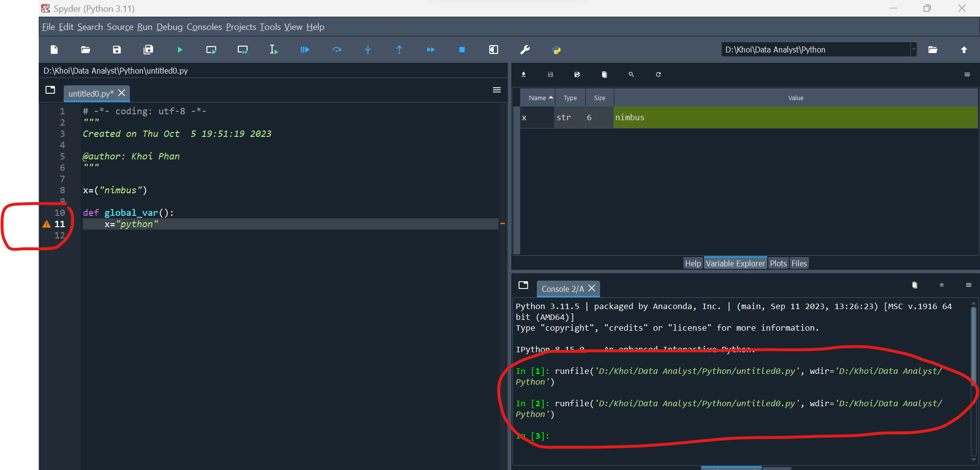Open Variable Explorer options hamburger menu

[x=967, y=75]
